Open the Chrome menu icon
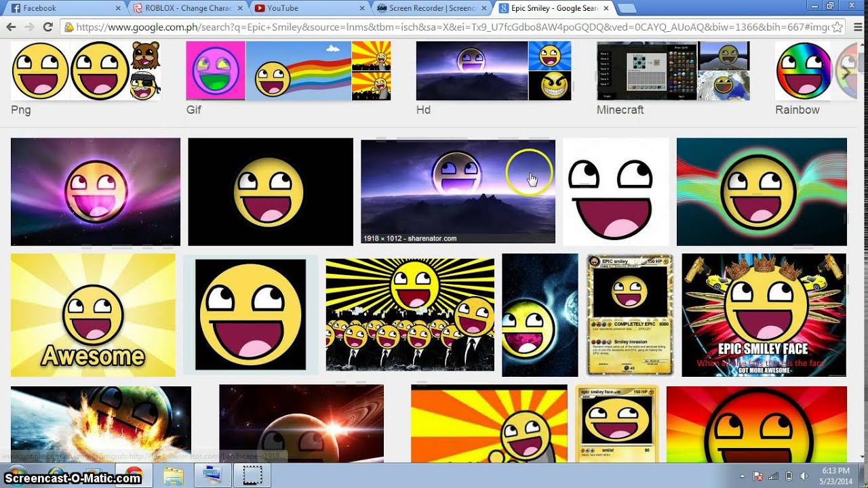 click(x=857, y=27)
